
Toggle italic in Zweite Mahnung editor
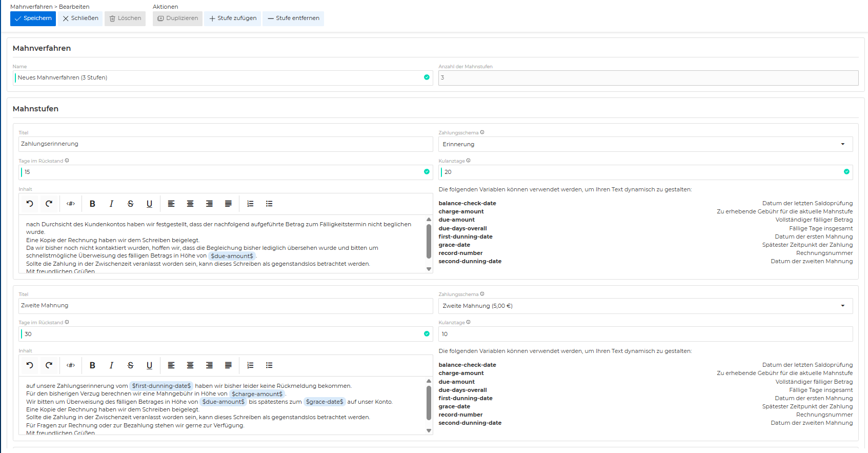click(111, 365)
